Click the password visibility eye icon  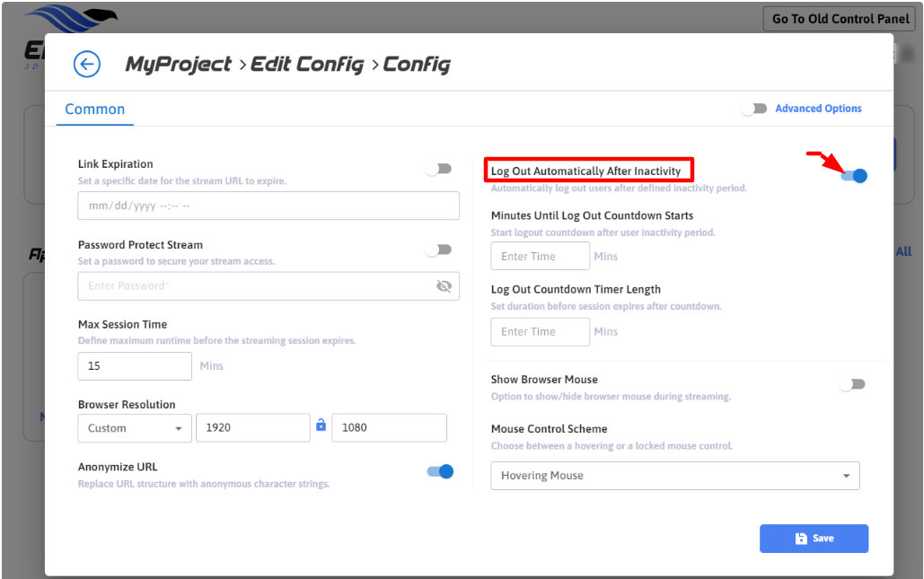point(443,286)
